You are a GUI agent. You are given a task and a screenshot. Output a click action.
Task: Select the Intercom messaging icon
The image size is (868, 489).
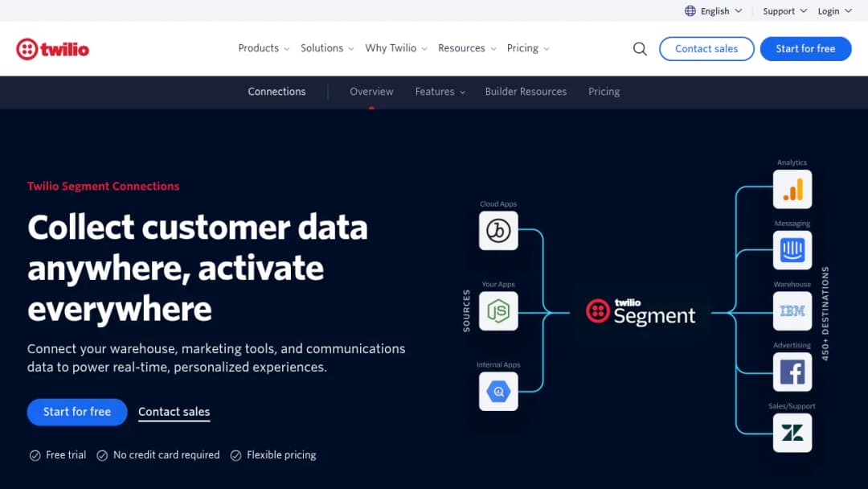pyautogui.click(x=792, y=250)
